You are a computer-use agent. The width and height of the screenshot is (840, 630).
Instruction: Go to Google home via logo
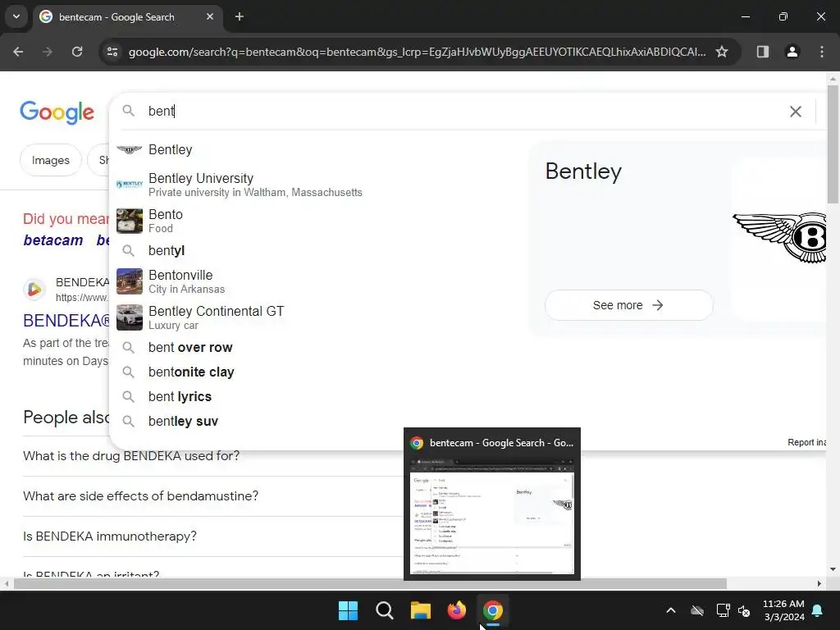pyautogui.click(x=57, y=112)
